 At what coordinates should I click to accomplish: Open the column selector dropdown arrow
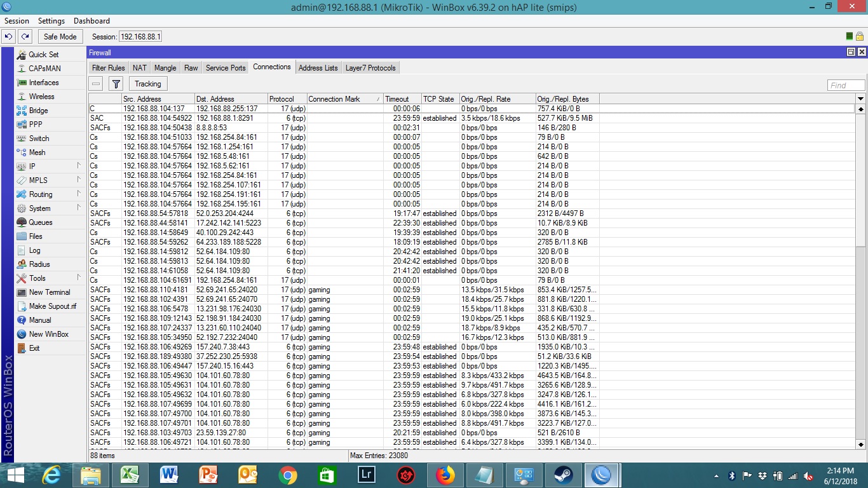(861, 99)
